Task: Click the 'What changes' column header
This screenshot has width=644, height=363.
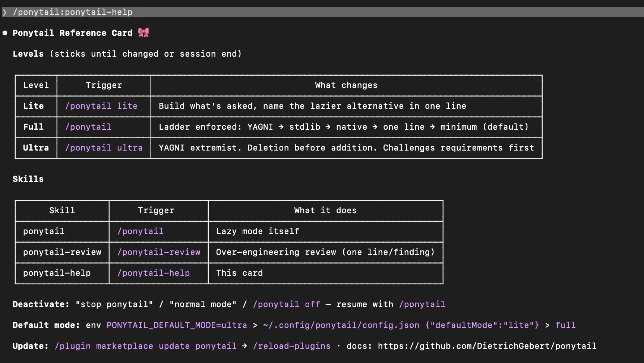Action: [346, 85]
